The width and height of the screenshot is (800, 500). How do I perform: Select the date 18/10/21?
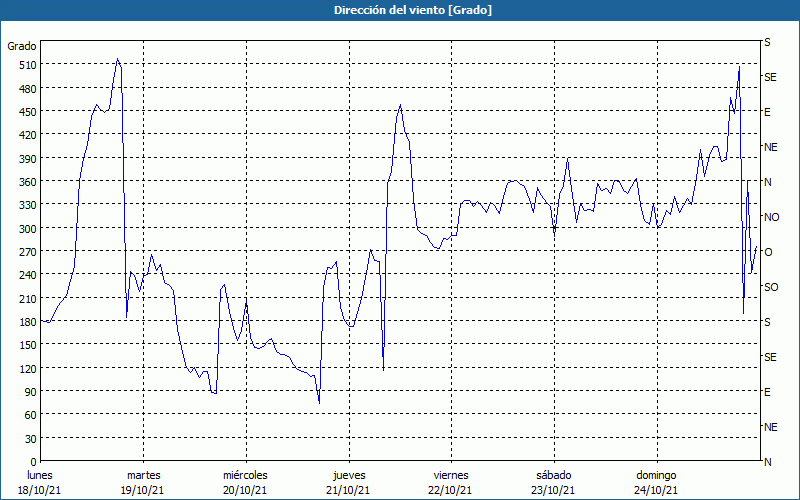pos(40,491)
